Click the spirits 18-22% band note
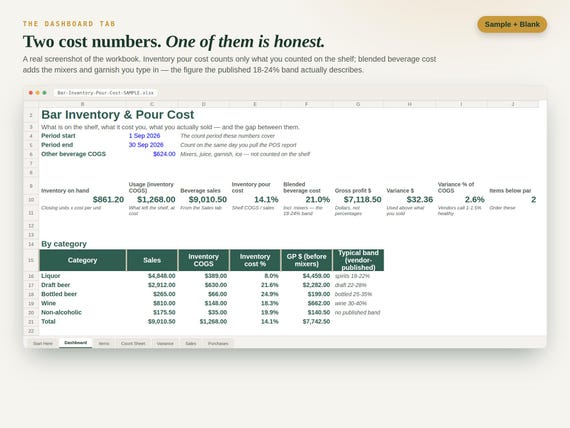 coord(352,276)
